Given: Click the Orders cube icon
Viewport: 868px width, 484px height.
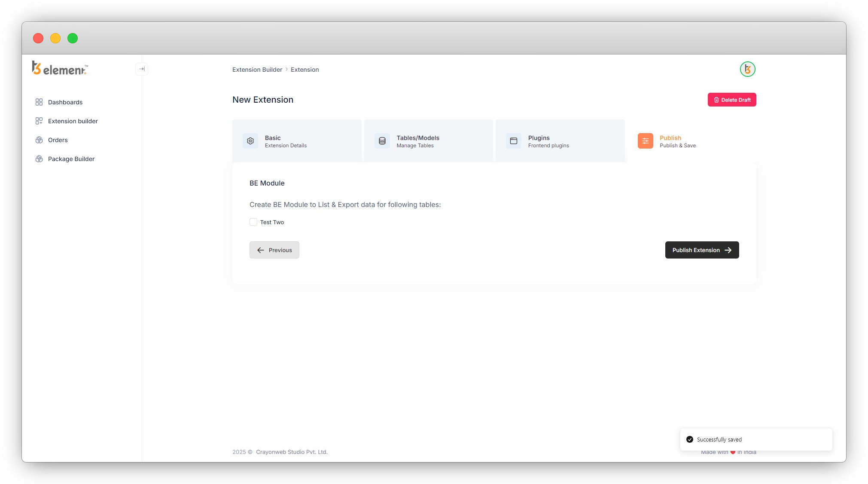Looking at the screenshot, I should pos(39,140).
